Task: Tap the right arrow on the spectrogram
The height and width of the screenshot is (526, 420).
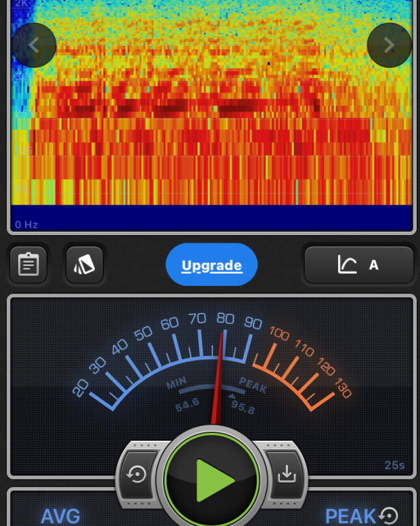Action: pyautogui.click(x=389, y=45)
